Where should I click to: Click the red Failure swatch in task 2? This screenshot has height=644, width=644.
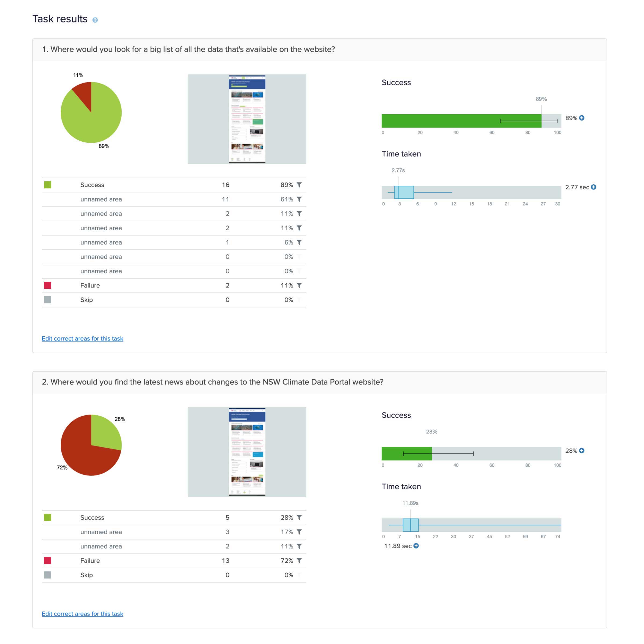[x=48, y=561]
